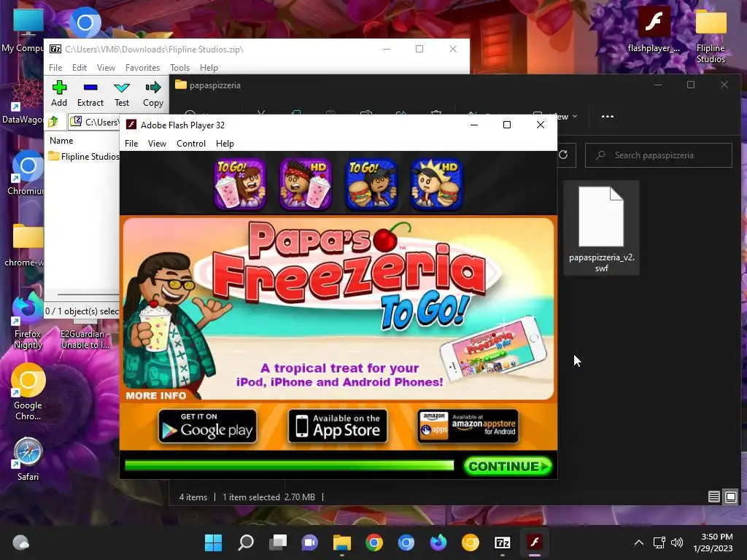Click the Burgeria To Go game icon
The image size is (747, 560).
pyautogui.click(x=371, y=184)
